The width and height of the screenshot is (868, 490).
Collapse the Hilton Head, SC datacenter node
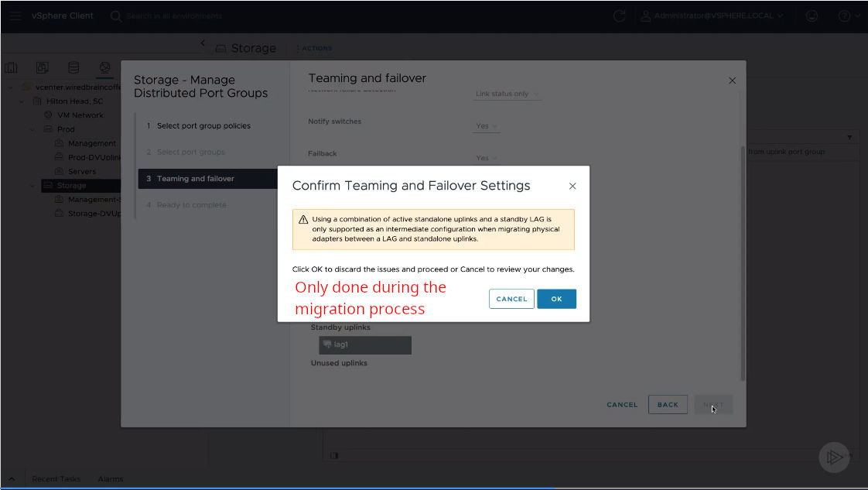click(22, 101)
